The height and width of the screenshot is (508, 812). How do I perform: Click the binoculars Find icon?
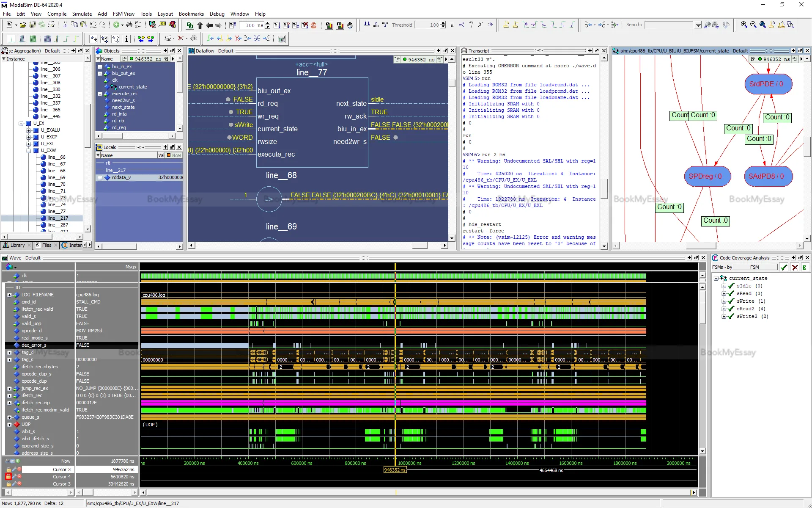(129, 25)
